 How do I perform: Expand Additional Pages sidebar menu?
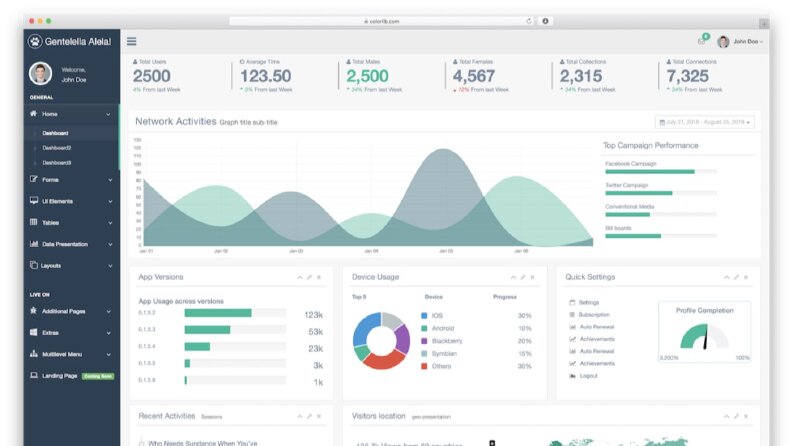(71, 311)
